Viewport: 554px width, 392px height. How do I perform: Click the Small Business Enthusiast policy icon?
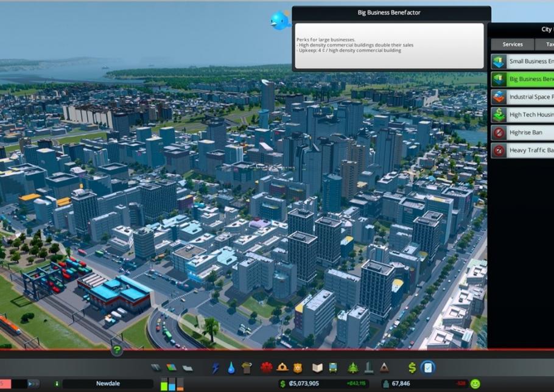(x=499, y=61)
